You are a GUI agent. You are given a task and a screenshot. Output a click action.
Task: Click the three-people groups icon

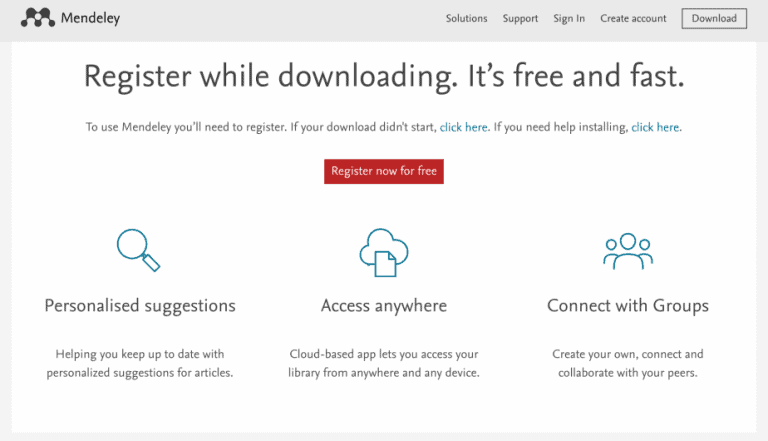coord(627,250)
